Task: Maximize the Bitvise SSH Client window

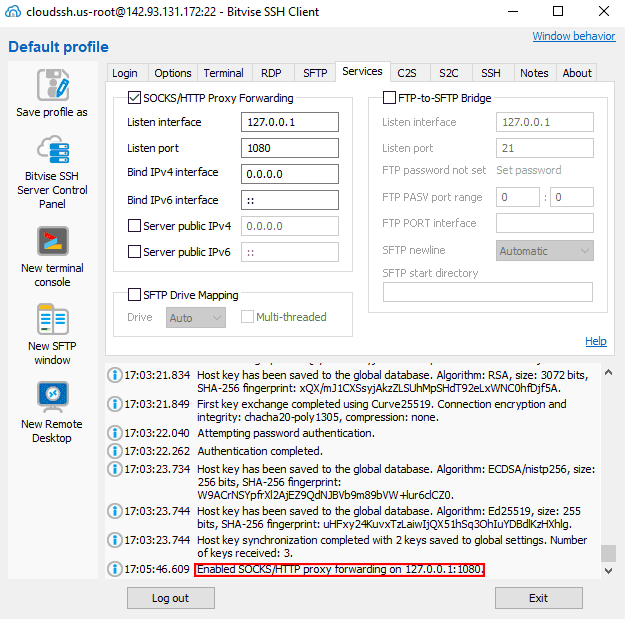Action: 558,12
